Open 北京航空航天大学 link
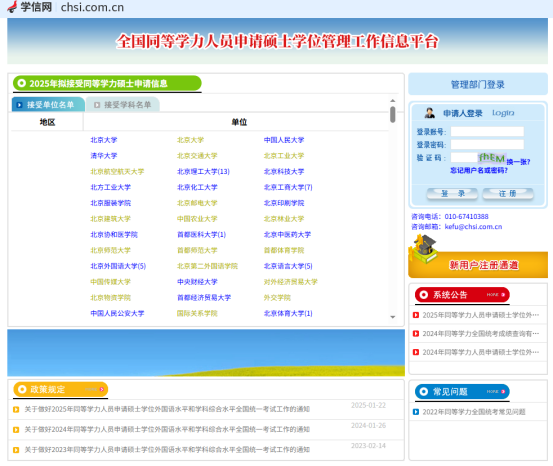The width and height of the screenshot is (553, 466). point(117,171)
